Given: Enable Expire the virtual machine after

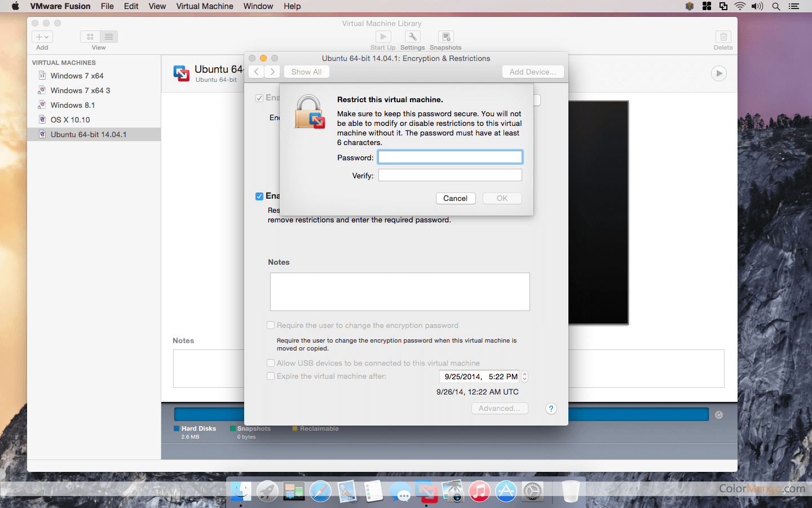Looking at the screenshot, I should (x=271, y=376).
